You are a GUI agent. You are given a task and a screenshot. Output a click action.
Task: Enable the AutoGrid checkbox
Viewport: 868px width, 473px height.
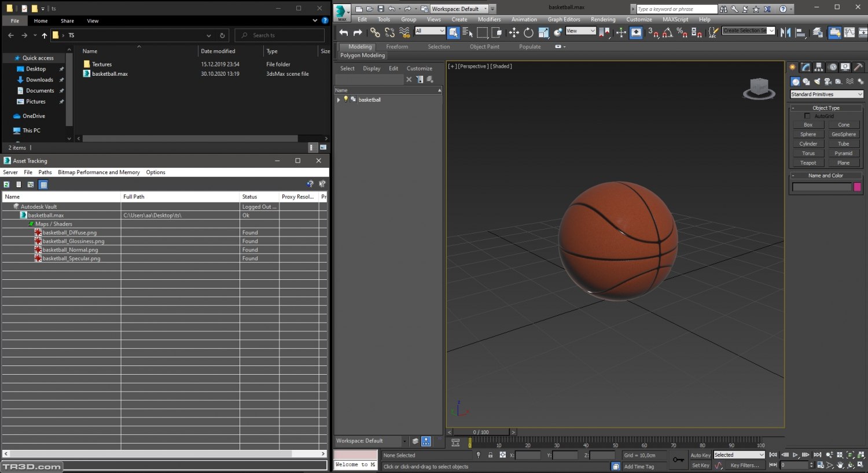(x=807, y=116)
